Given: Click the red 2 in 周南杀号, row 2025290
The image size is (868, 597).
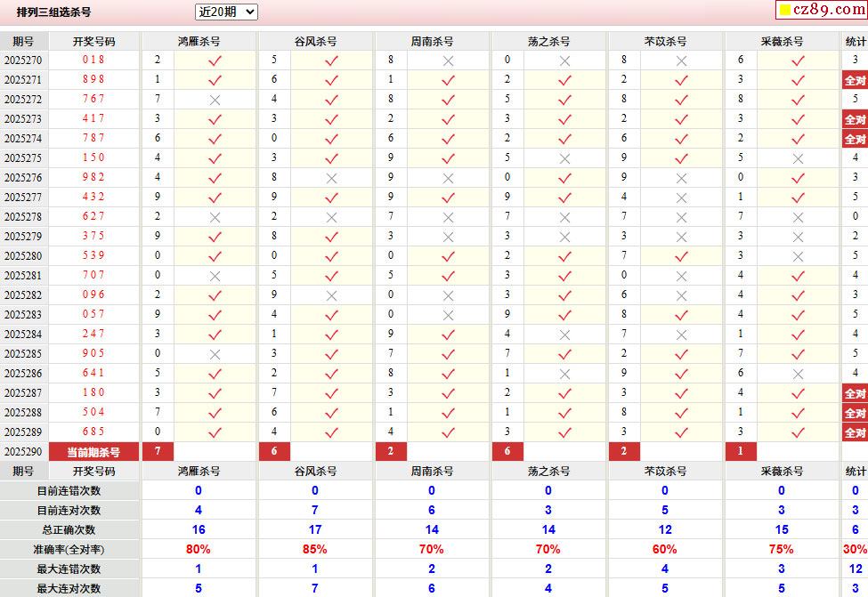Looking at the screenshot, I should coord(391,451).
